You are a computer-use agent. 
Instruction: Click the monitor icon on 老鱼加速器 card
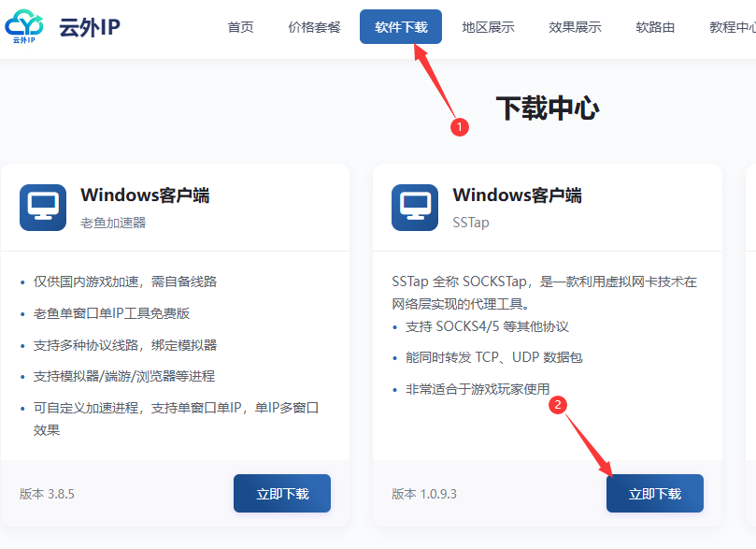tap(43, 208)
